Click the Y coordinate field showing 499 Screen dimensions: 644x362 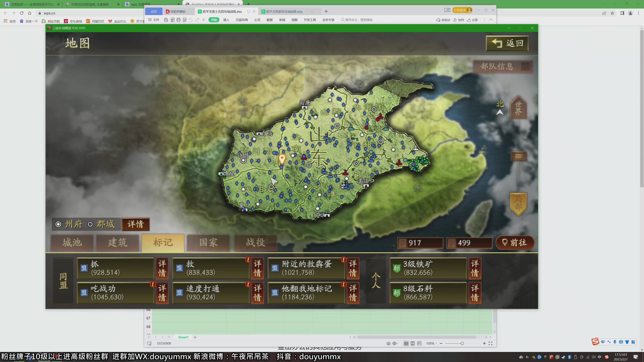[x=469, y=243]
